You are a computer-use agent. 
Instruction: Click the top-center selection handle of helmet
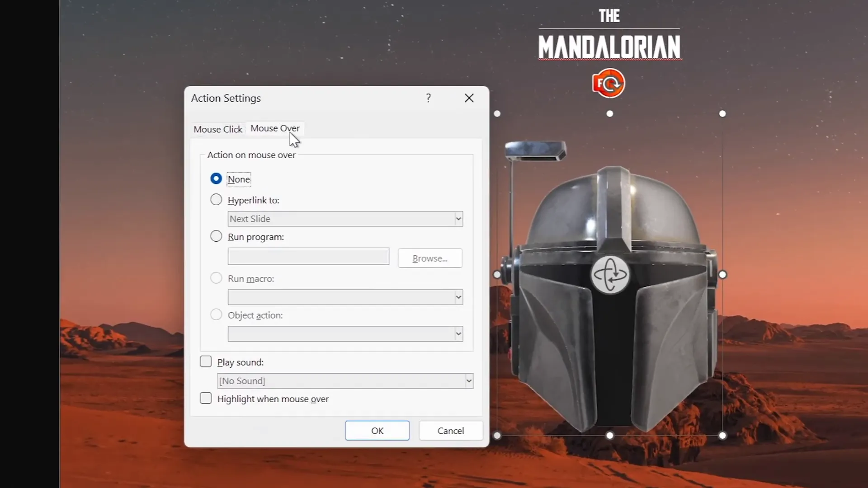[x=610, y=114]
